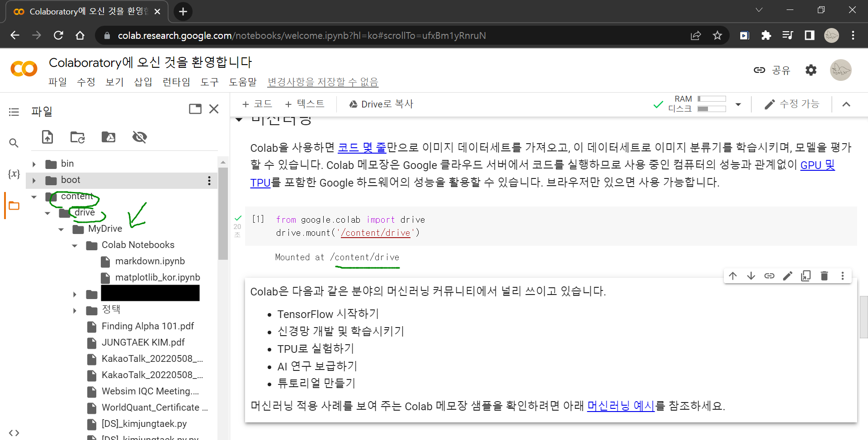Select the Files folder sidebar icon
This screenshot has width=868, height=440.
(x=14, y=206)
